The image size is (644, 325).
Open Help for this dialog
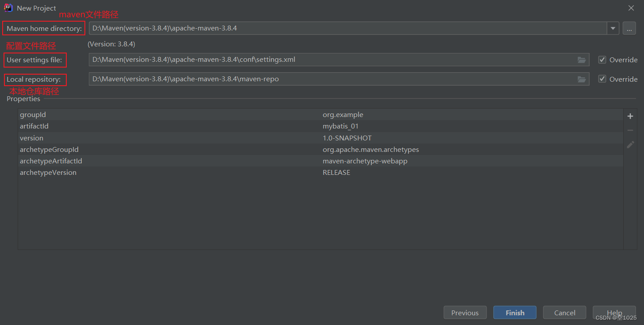coord(614,312)
